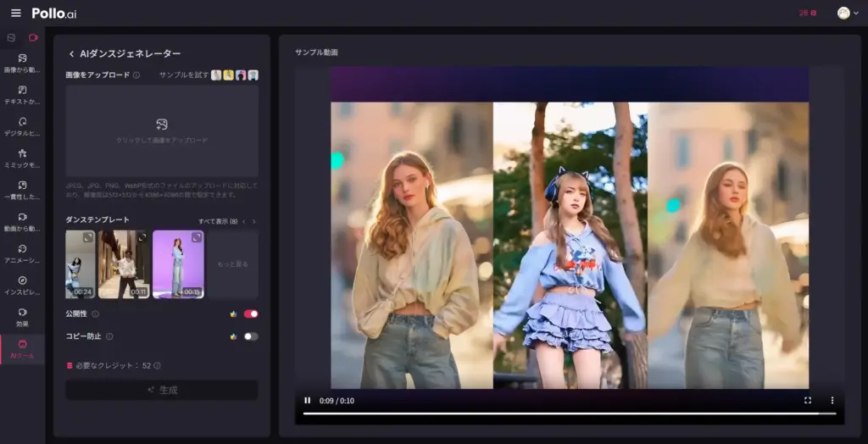Open the video's three-dot options menu
Screen dimensions: 868x444
coord(832,401)
